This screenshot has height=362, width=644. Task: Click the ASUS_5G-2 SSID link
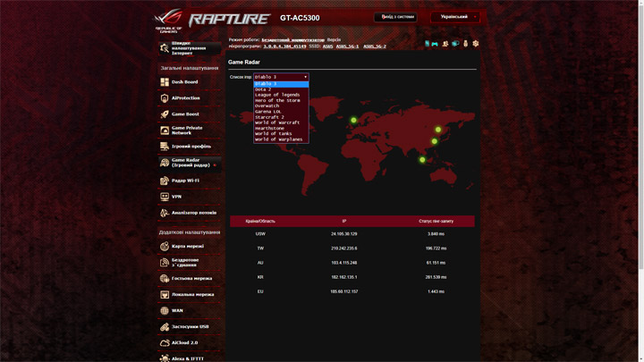(x=375, y=46)
